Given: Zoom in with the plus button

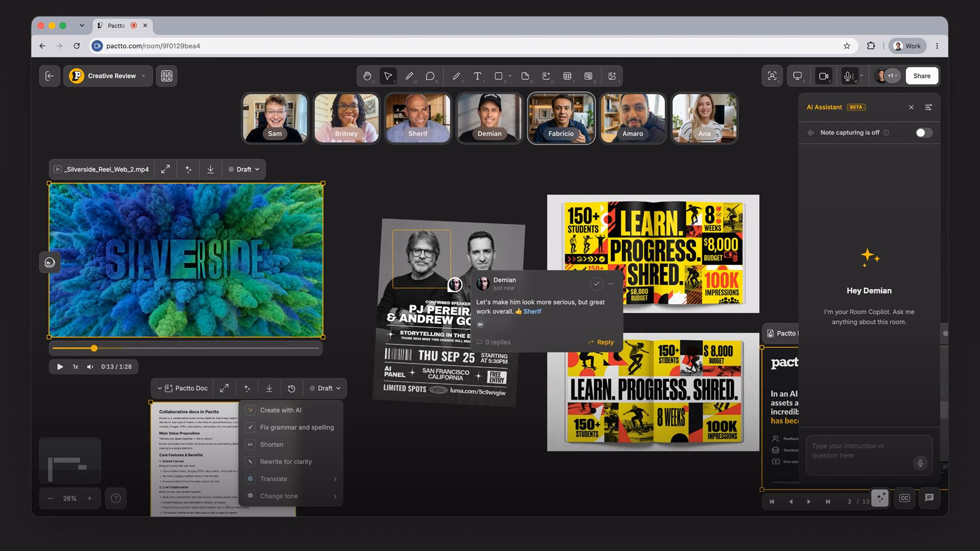Looking at the screenshot, I should point(89,498).
